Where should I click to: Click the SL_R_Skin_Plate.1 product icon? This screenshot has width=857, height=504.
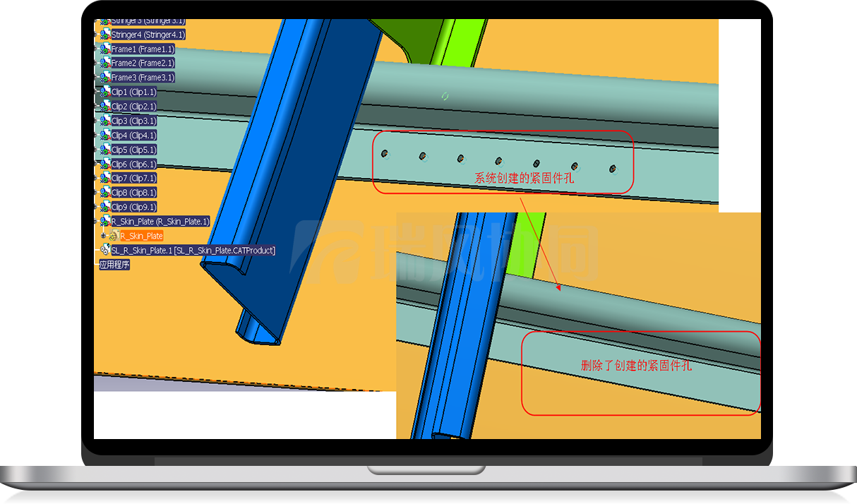click(105, 251)
